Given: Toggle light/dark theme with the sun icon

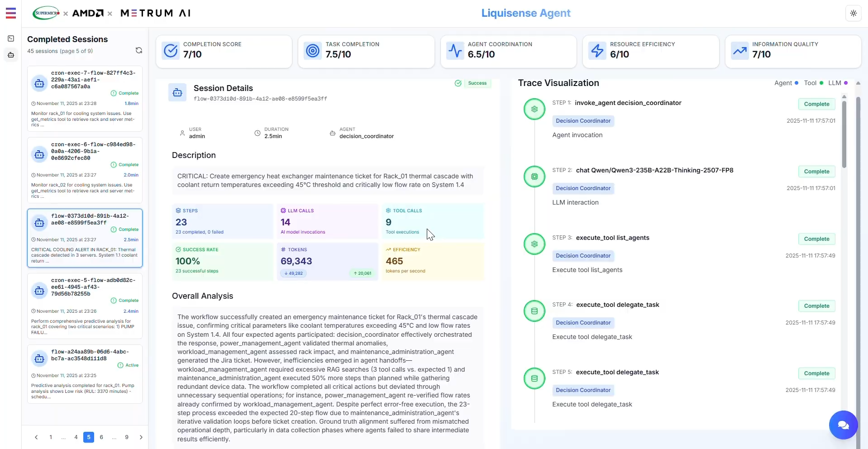Looking at the screenshot, I should click(x=854, y=13).
